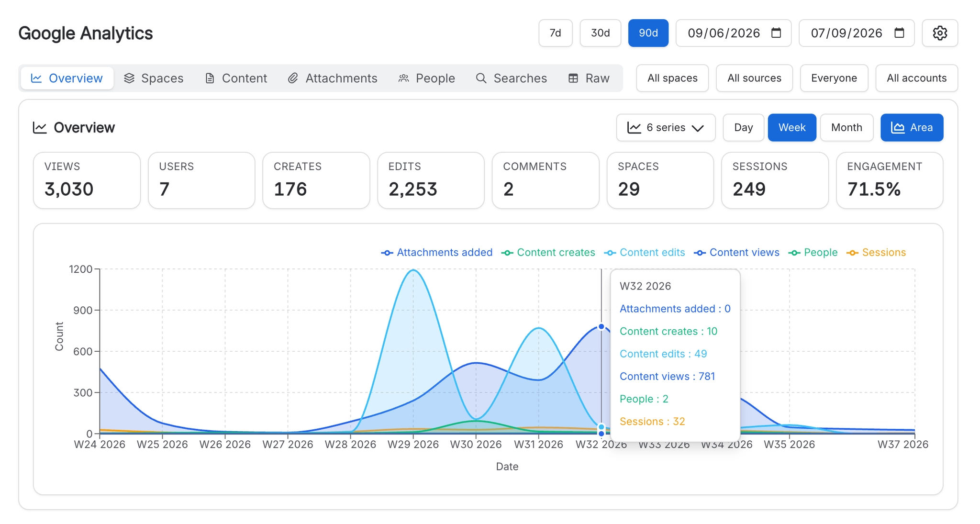Click the Raw tab table icon
This screenshot has height=524, width=980.
[x=573, y=78]
